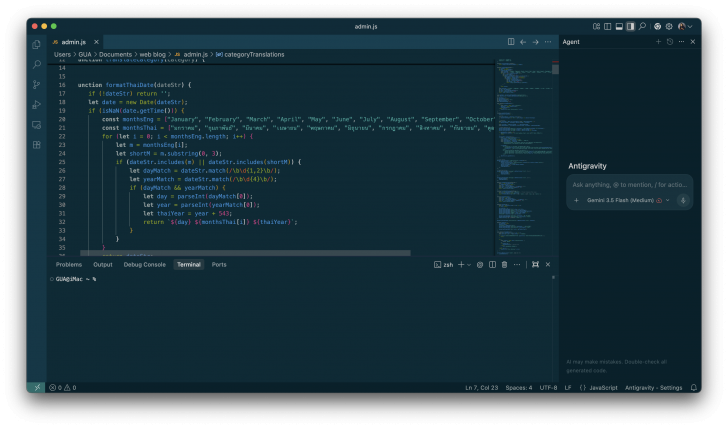
Task: Close the Agent panel
Action: 693,42
